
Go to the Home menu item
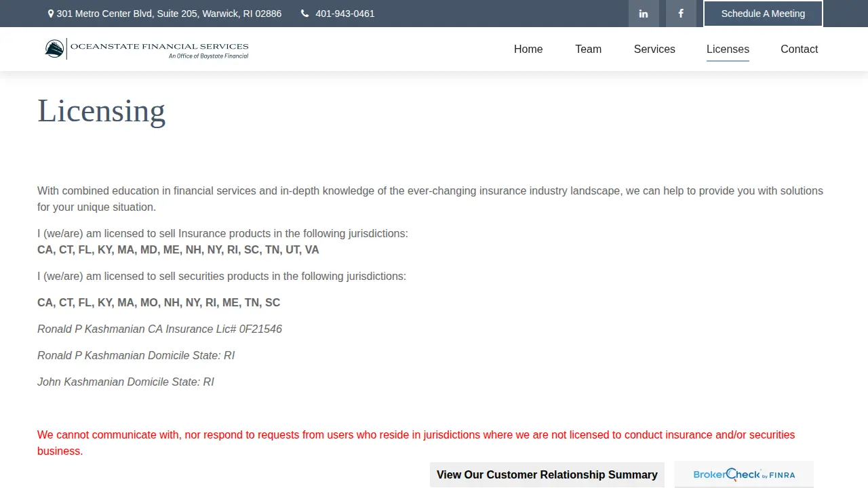click(x=528, y=49)
